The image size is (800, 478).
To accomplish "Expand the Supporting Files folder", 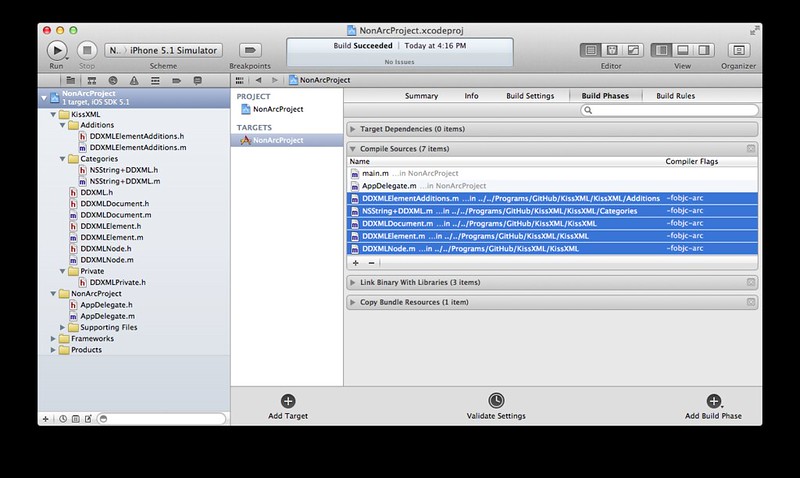I will 62,327.
